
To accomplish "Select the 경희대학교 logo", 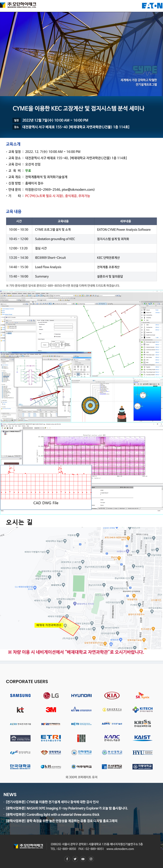I will point(51,752).
